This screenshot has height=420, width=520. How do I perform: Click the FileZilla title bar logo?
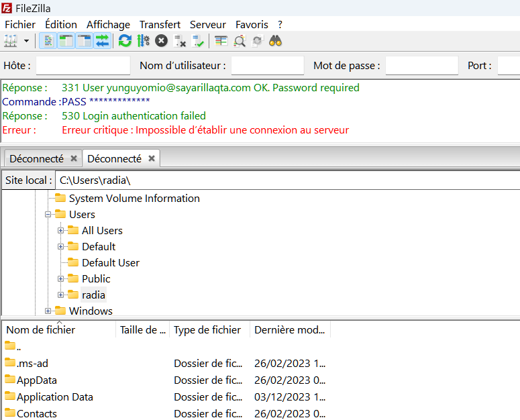point(7,8)
